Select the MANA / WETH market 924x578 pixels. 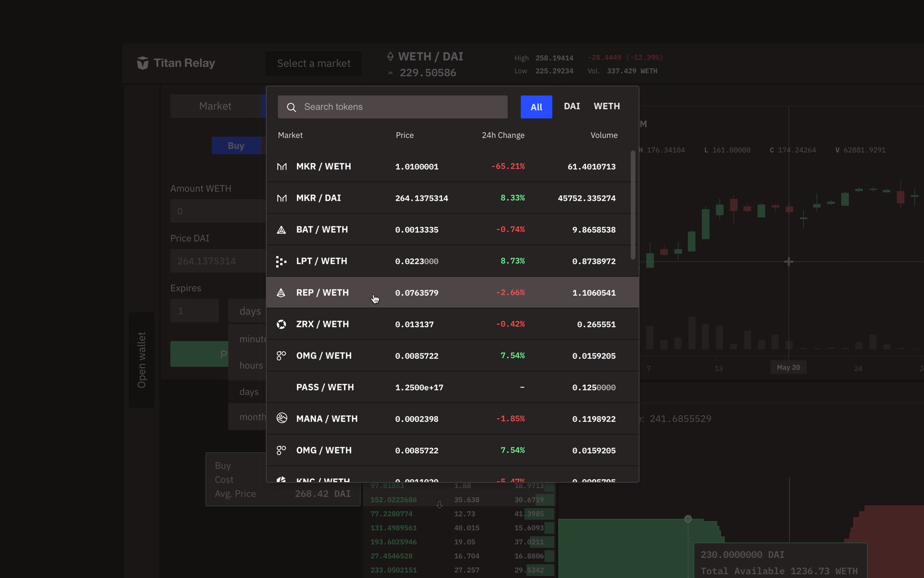(452, 419)
